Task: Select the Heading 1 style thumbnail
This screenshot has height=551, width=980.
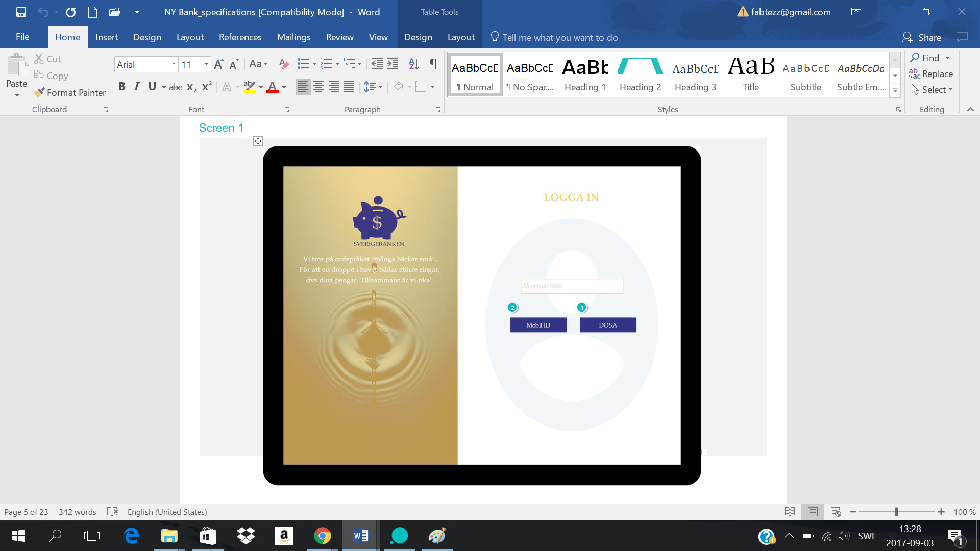Action: click(585, 75)
